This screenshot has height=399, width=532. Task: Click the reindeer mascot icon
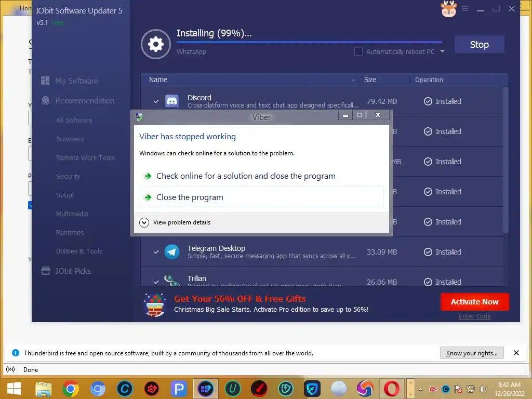coord(448,8)
